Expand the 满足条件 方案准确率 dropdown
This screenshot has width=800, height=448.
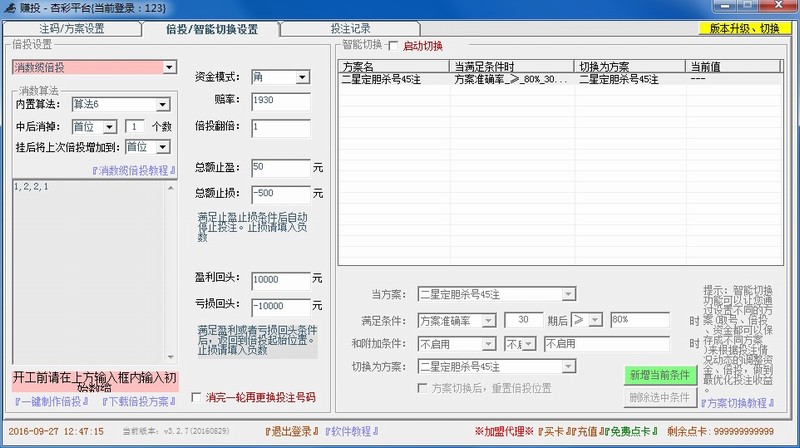490,319
